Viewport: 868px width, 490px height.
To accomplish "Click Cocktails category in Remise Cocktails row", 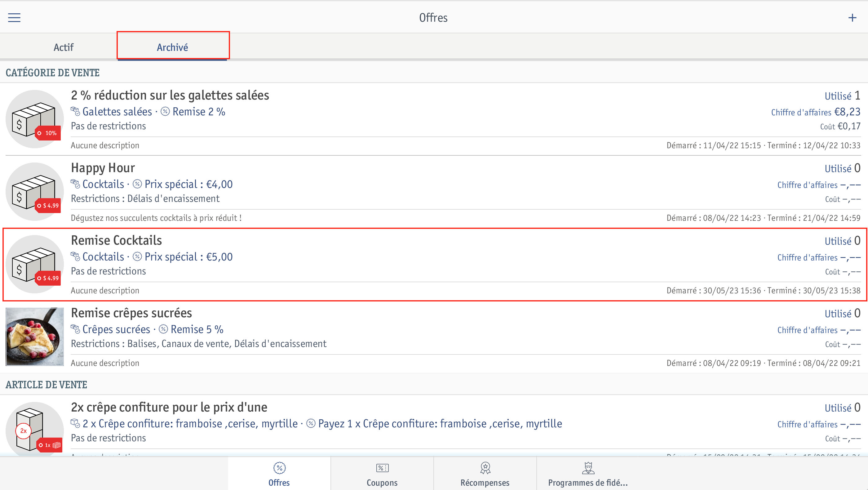I will tap(103, 257).
